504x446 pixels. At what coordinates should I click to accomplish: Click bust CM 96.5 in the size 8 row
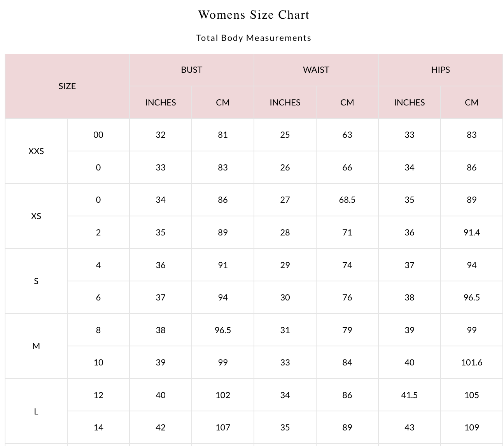tap(223, 330)
